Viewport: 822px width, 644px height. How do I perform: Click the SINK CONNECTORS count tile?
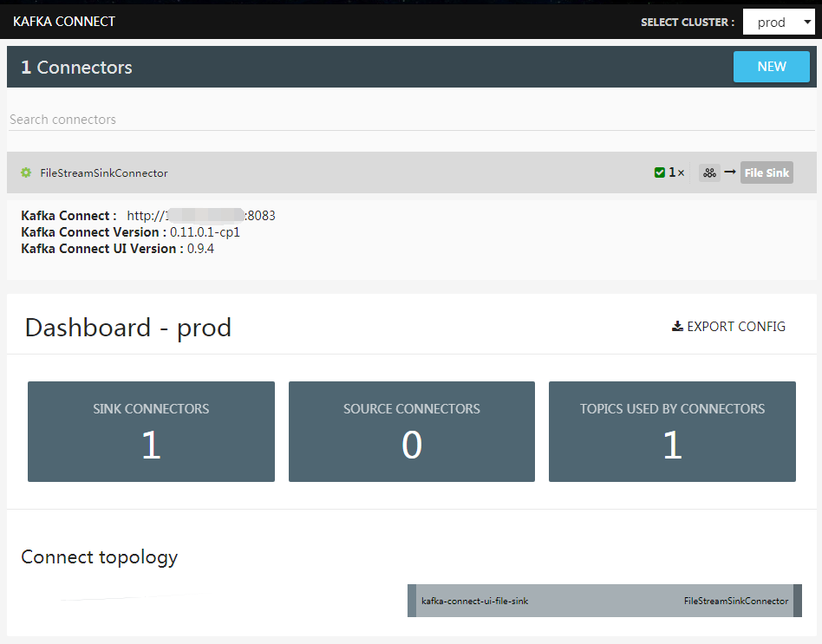click(x=151, y=431)
